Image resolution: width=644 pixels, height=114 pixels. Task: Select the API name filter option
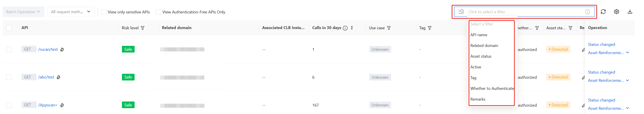(478, 35)
